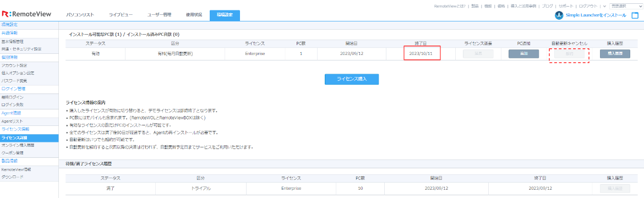Open the 機能 top link
Screen dimensions: 644x198
click(488, 6)
